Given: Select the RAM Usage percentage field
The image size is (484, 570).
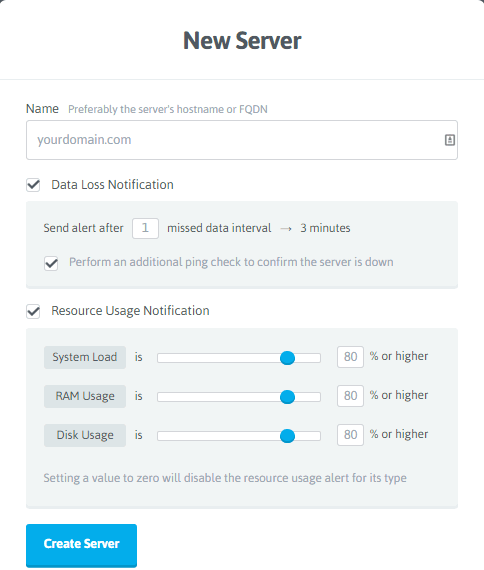Looking at the screenshot, I should pos(350,396).
